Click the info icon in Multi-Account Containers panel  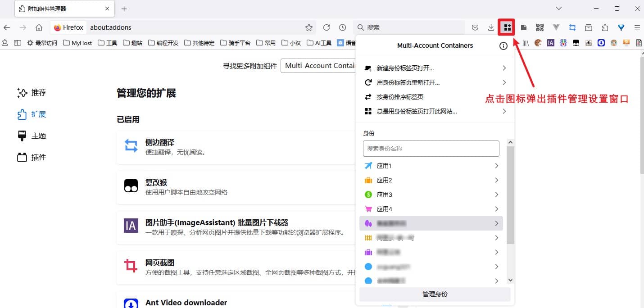coord(503,45)
